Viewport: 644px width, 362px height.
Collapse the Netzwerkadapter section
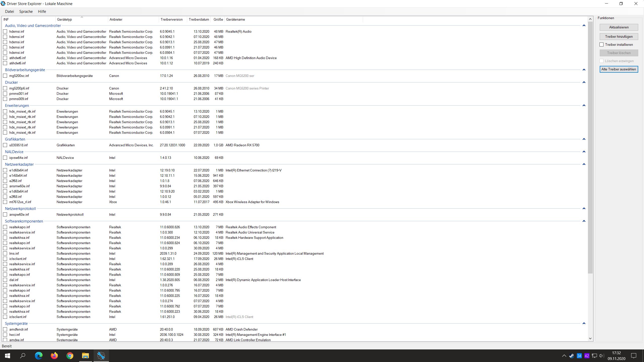584,164
